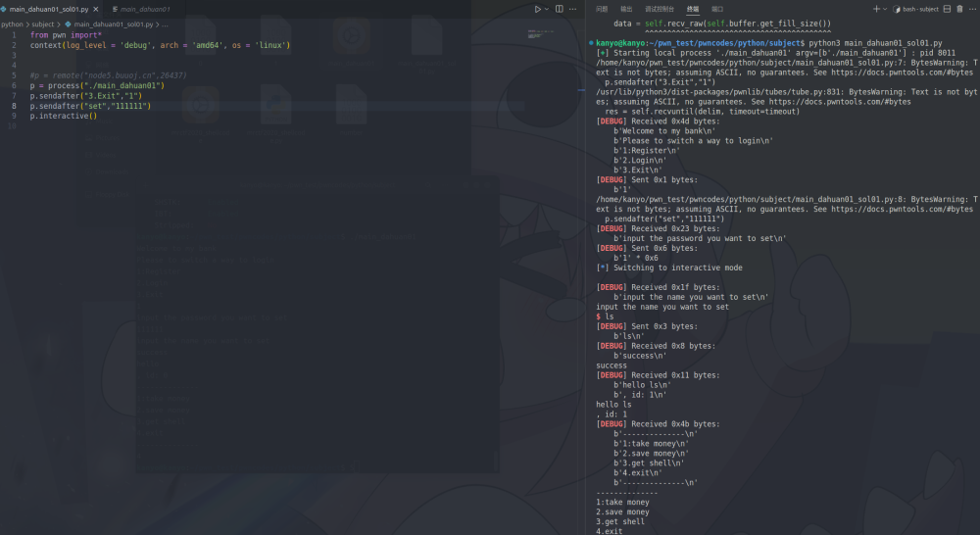Open the run options dropdown arrow
980x535 pixels.
pyautogui.click(x=548, y=9)
